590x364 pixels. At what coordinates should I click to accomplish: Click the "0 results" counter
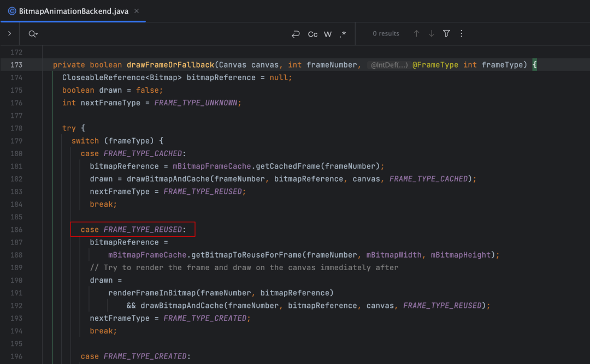(x=386, y=33)
